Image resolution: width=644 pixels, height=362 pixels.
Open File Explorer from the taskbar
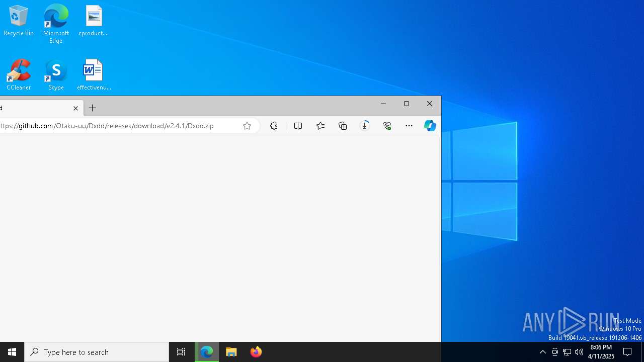point(231,352)
